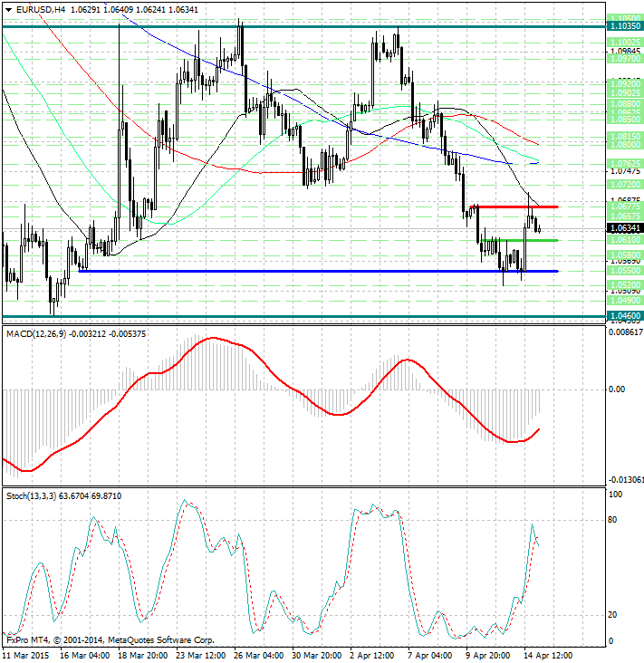
Task: Select the short green horizontal line
Action: [x=520, y=240]
